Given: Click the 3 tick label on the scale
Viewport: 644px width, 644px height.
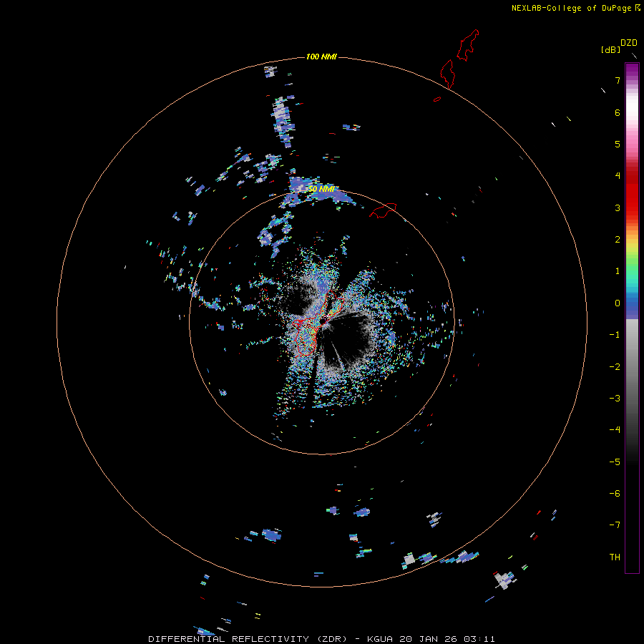Looking at the screenshot, I should point(618,208).
